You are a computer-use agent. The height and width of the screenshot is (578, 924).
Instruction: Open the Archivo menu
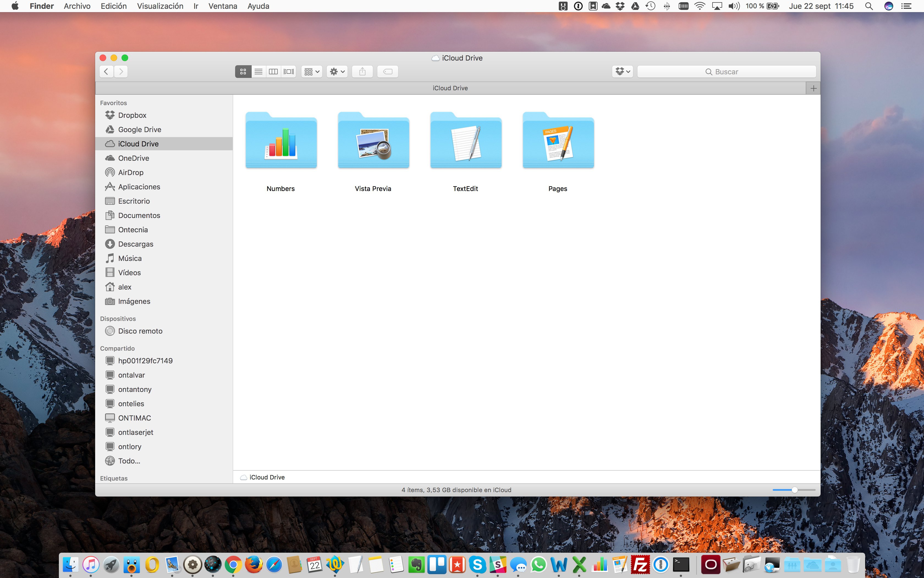[77, 6]
